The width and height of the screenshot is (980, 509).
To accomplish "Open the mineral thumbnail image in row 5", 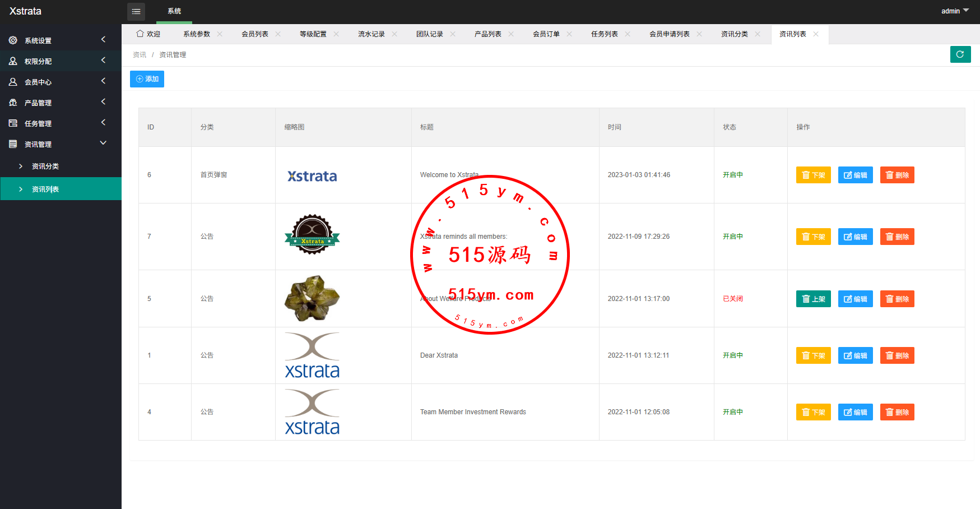I will (312, 298).
